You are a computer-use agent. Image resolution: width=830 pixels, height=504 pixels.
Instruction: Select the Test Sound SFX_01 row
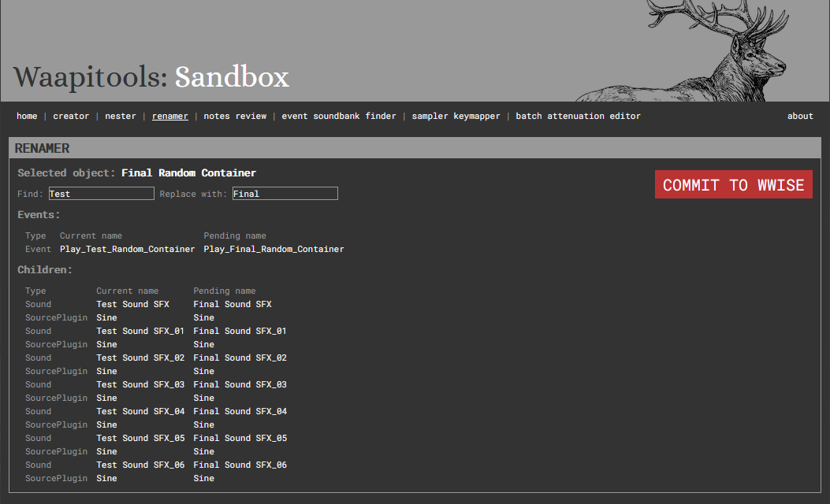140,331
